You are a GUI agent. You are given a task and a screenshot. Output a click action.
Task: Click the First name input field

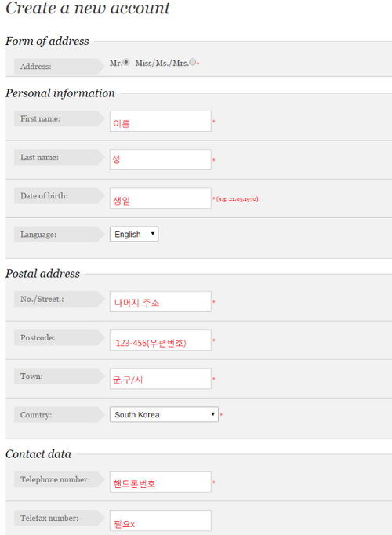click(161, 121)
